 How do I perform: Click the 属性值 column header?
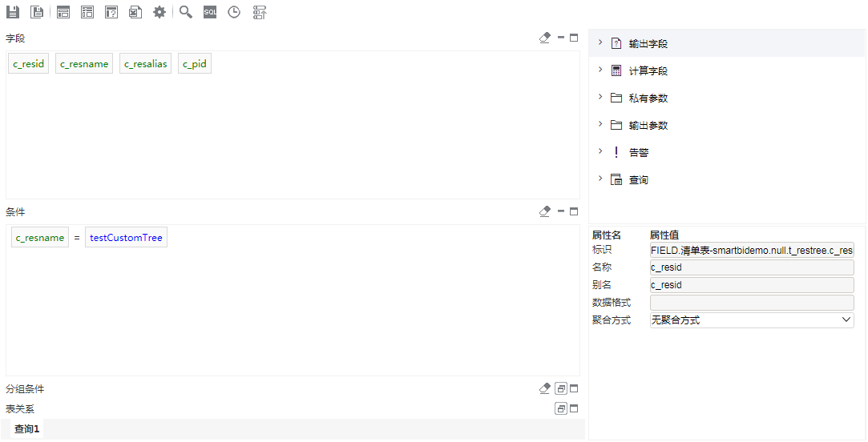pyautogui.click(x=664, y=235)
